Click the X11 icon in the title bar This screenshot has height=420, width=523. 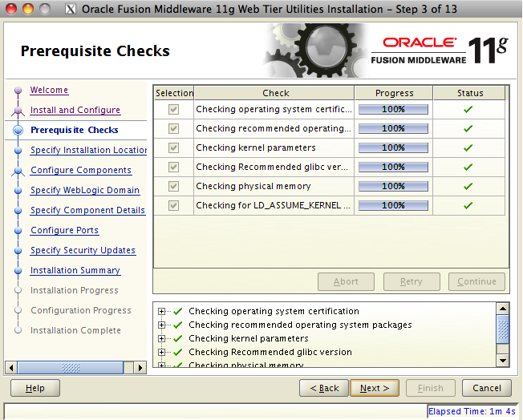tap(70, 9)
